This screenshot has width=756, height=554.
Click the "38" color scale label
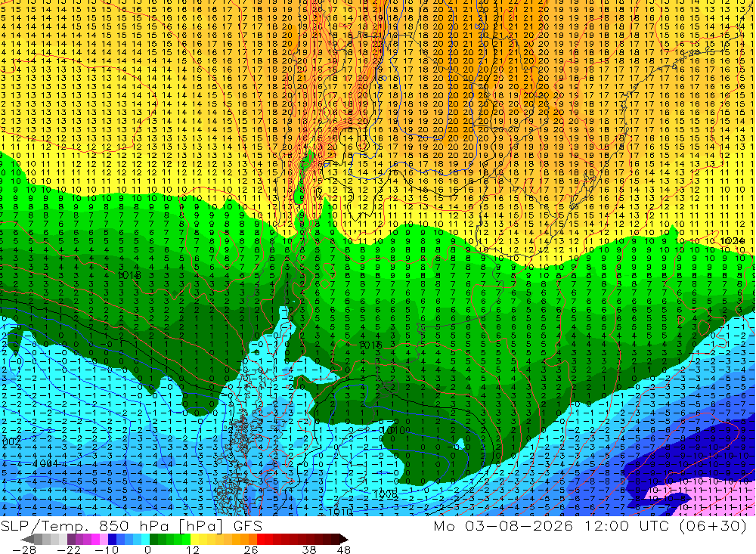pos(309,549)
